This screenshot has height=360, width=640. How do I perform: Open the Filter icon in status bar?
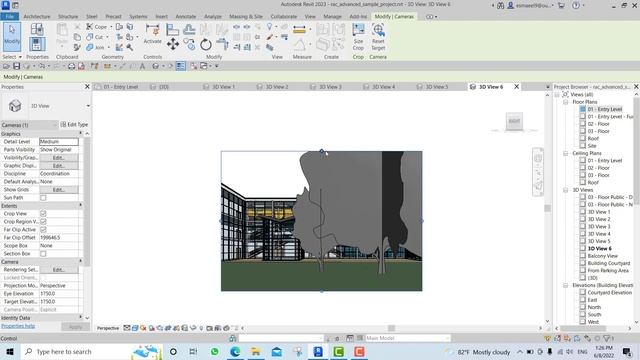[x=607, y=338]
